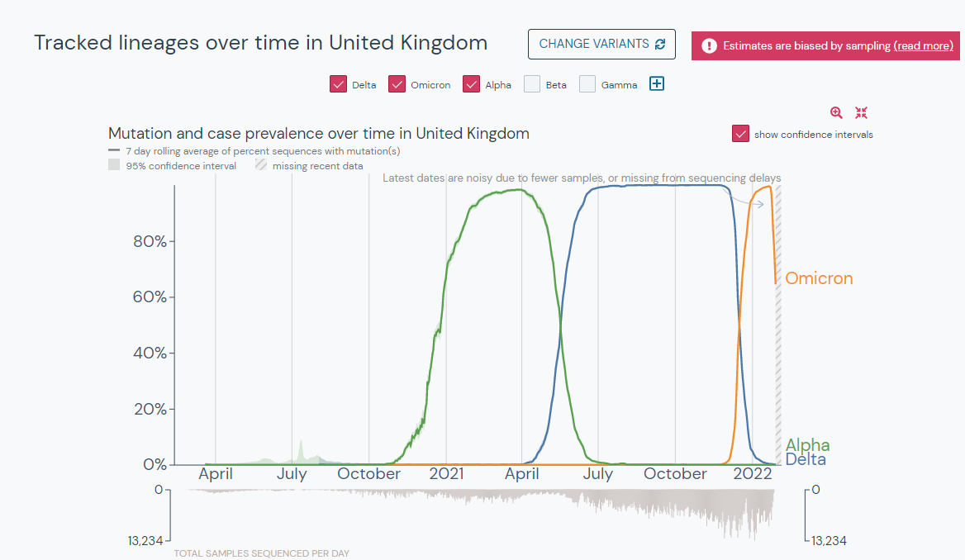
Task: Open the read more link
Action: point(923,45)
